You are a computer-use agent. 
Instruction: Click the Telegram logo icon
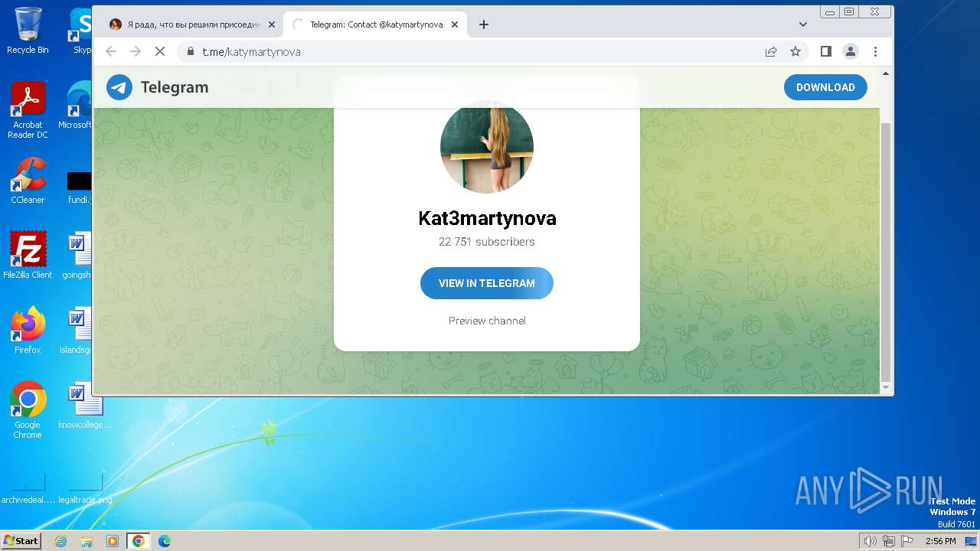pyautogui.click(x=119, y=87)
